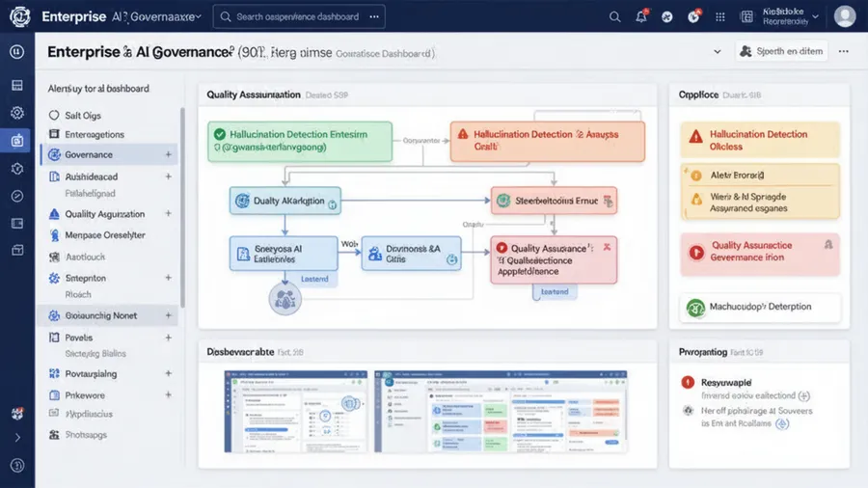Viewport: 868px width, 488px height.
Task: Expand left rail with the arrow icon
Action: tap(17, 438)
